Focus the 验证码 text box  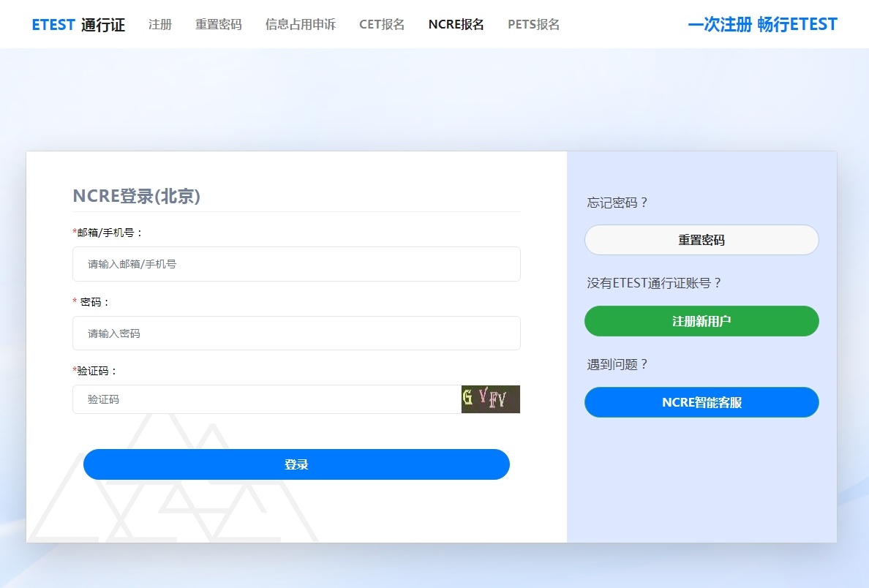pos(266,399)
